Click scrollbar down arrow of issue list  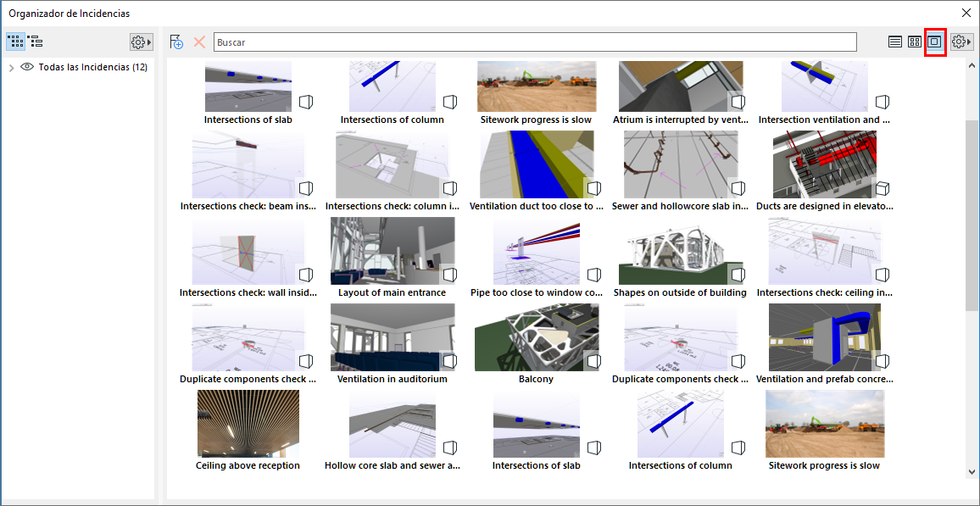tap(972, 471)
